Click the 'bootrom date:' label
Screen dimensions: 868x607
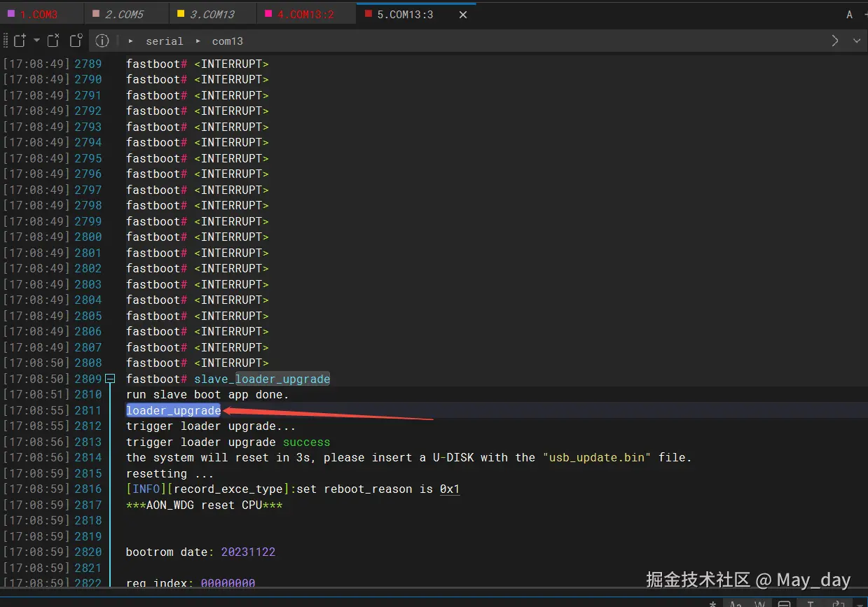tap(170, 552)
